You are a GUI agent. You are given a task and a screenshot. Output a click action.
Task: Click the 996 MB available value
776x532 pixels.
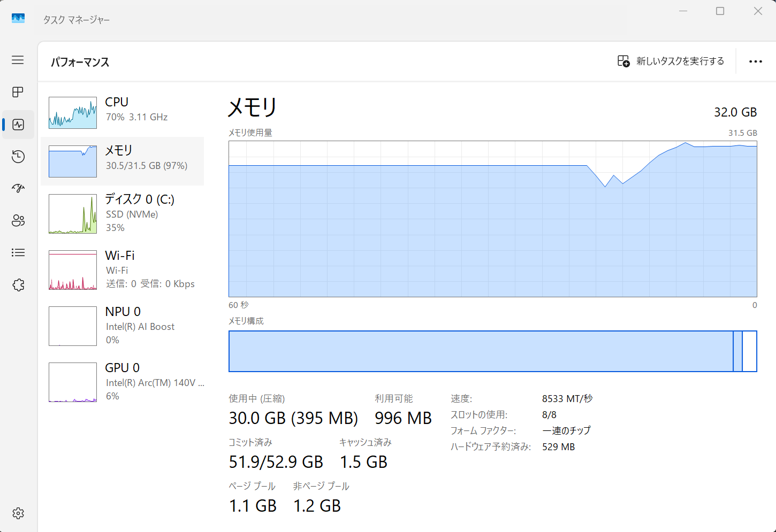(403, 418)
